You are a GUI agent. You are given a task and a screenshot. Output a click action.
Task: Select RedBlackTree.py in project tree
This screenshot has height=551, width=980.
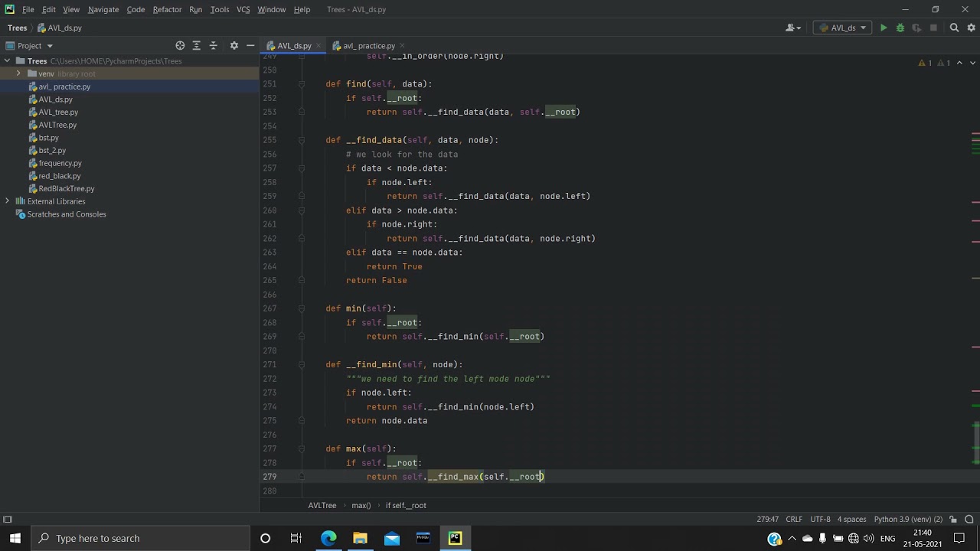coord(67,188)
